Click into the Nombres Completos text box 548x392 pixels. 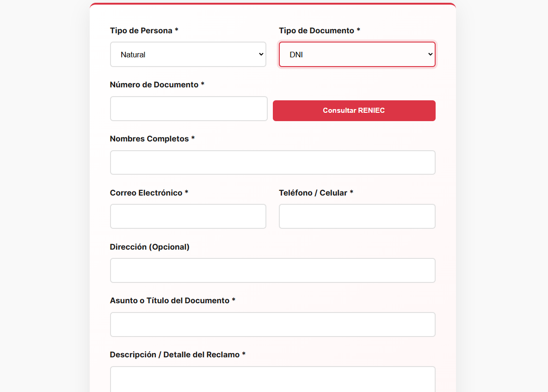coord(272,163)
